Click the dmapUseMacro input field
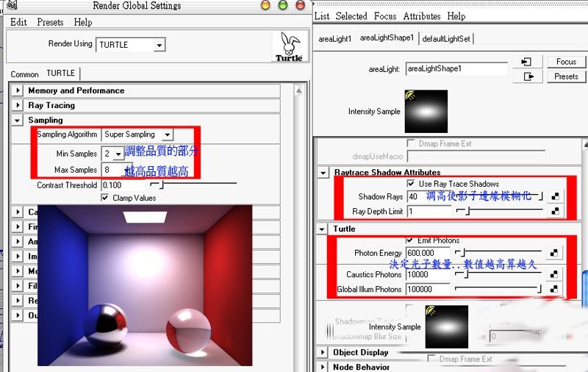 (x=476, y=157)
